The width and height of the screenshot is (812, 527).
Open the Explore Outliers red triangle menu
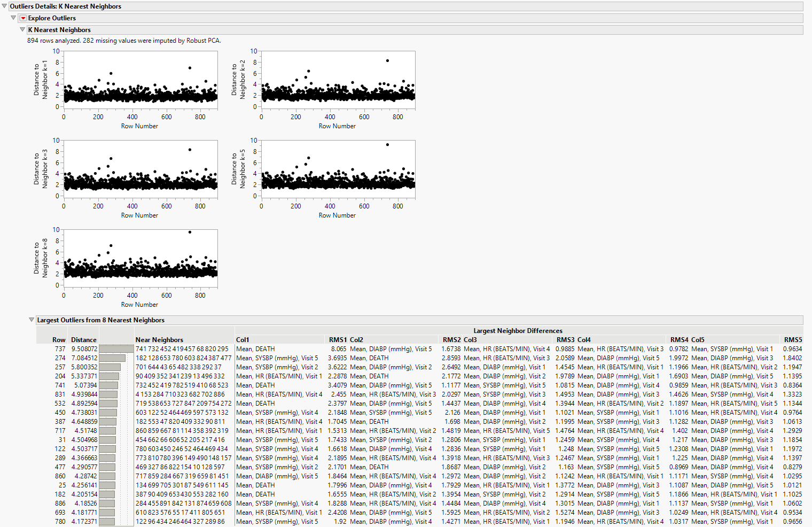click(22, 18)
